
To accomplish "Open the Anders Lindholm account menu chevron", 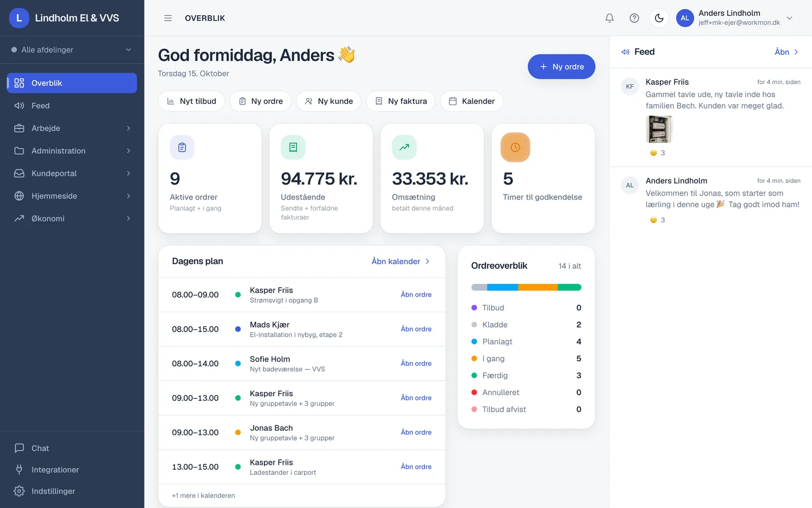I will [789, 18].
